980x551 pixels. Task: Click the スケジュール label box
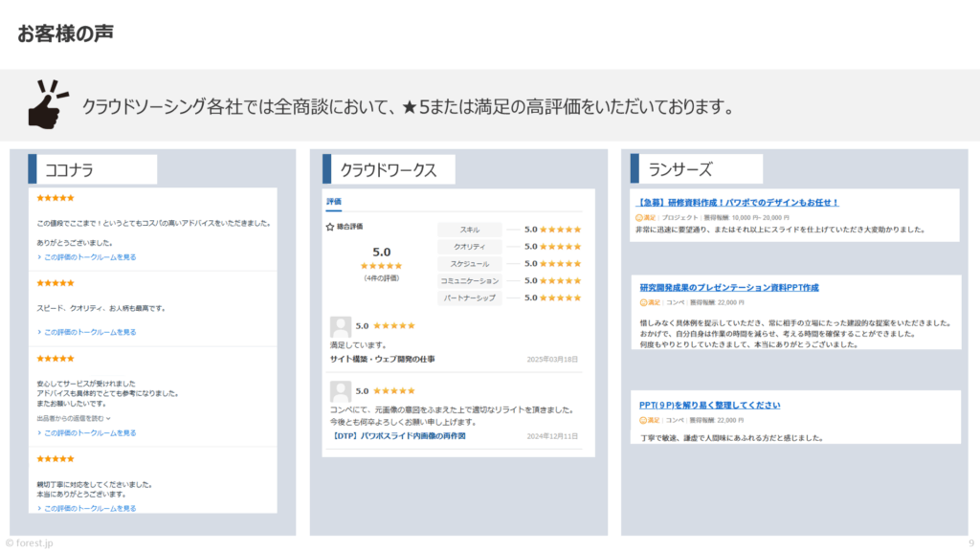(x=469, y=264)
